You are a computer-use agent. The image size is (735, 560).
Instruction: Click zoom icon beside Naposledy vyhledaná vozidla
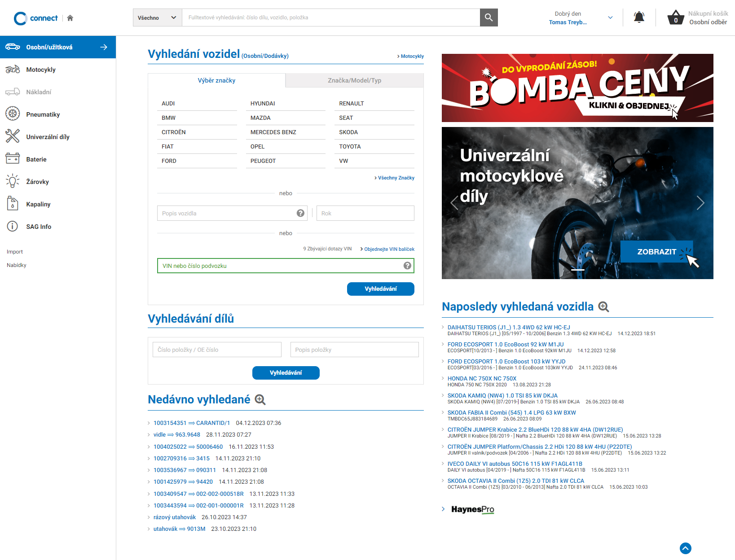603,307
